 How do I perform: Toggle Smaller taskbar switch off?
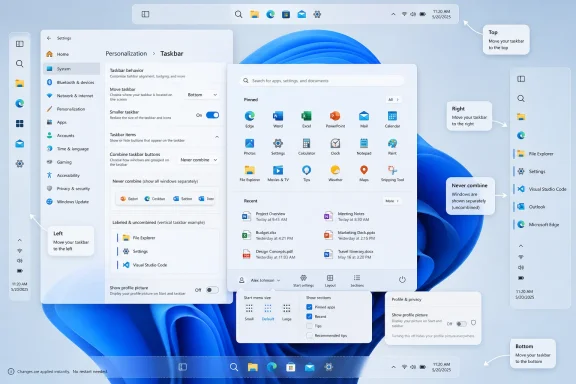pyautogui.click(x=212, y=115)
